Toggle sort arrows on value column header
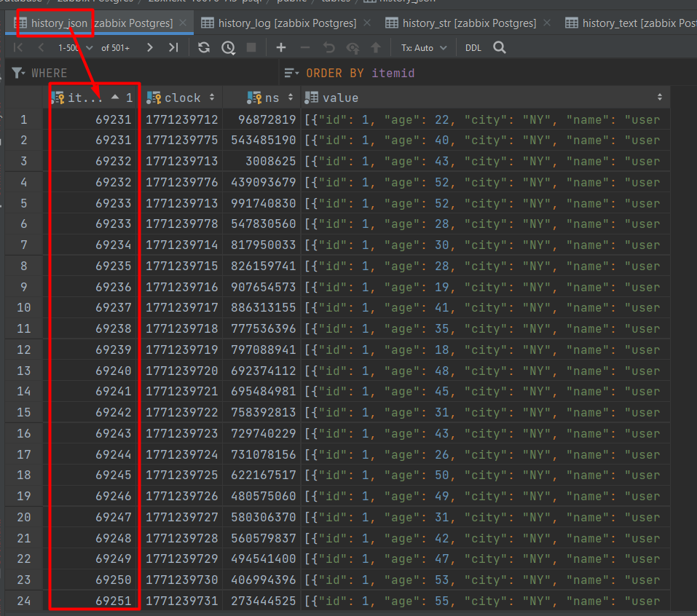 660,98
